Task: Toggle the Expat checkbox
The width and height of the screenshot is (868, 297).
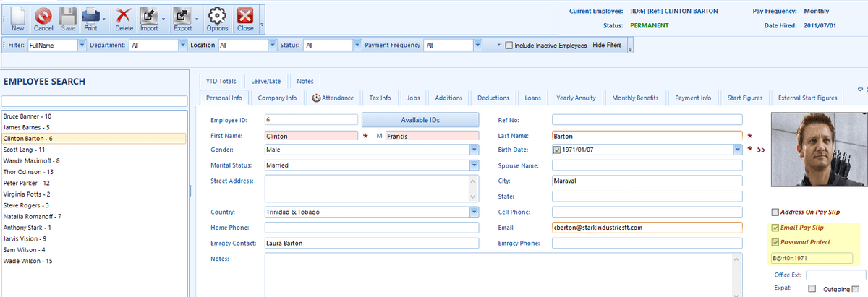Action: [x=812, y=289]
